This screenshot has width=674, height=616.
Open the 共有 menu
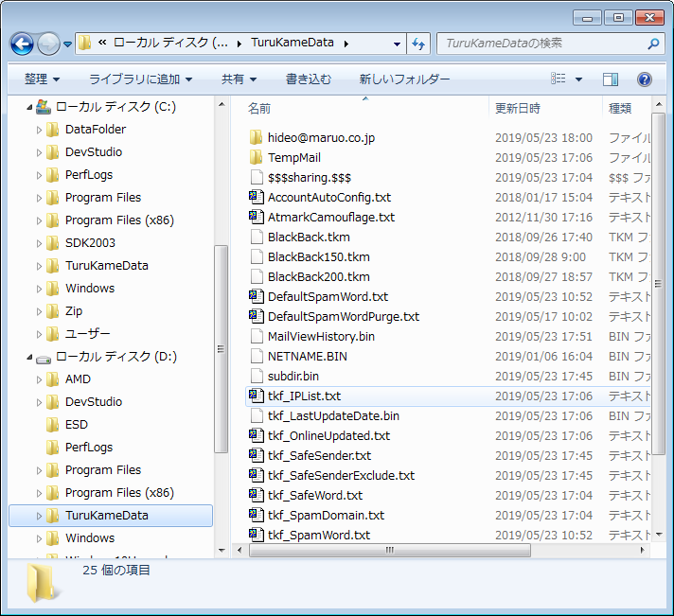(239, 79)
